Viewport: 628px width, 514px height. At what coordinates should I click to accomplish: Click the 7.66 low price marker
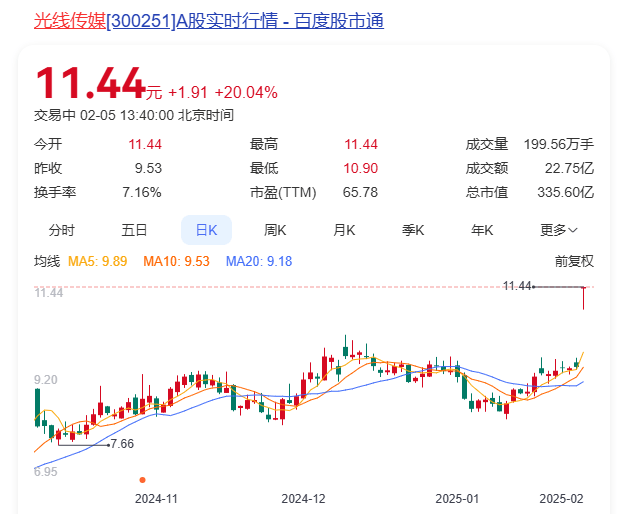pyautogui.click(x=122, y=444)
